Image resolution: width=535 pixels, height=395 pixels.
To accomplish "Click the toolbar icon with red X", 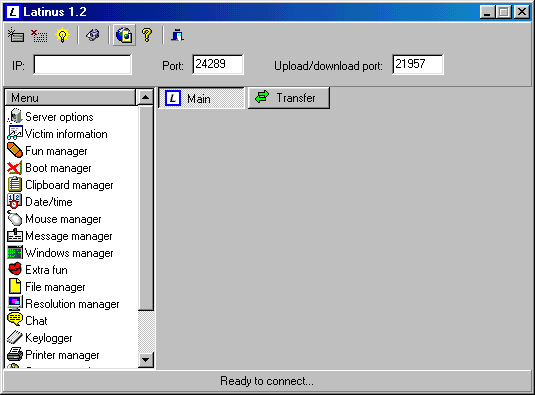I will [x=39, y=35].
